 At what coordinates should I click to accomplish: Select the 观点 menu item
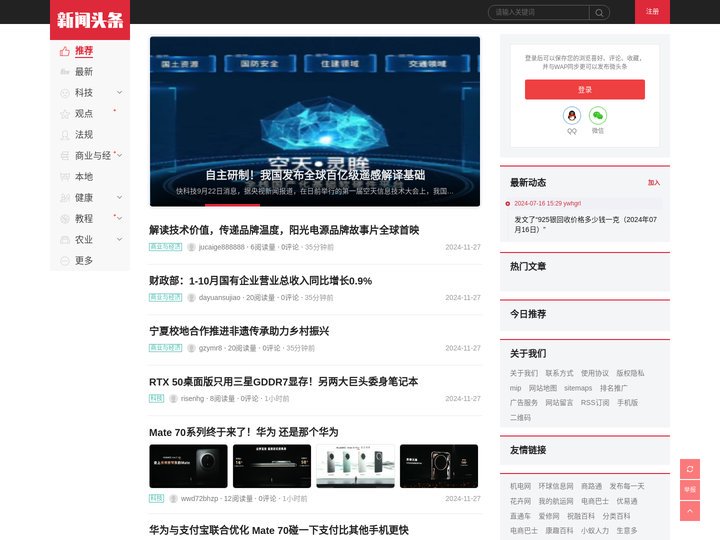tap(84, 113)
